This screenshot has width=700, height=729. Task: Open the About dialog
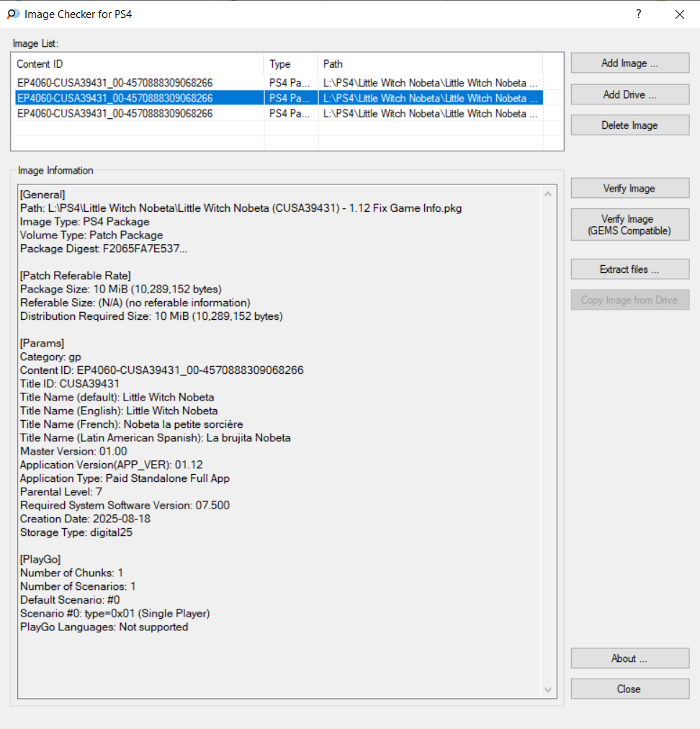[630, 658]
